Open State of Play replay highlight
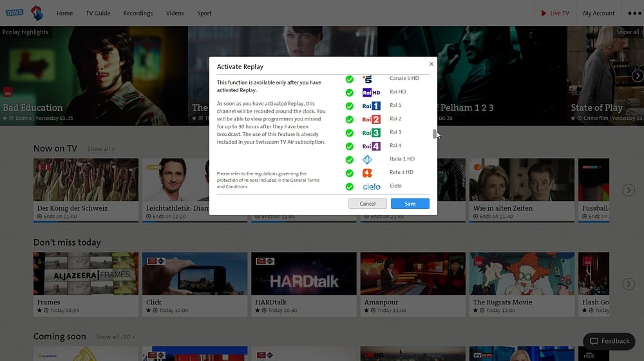644x361 pixels. [x=605, y=75]
